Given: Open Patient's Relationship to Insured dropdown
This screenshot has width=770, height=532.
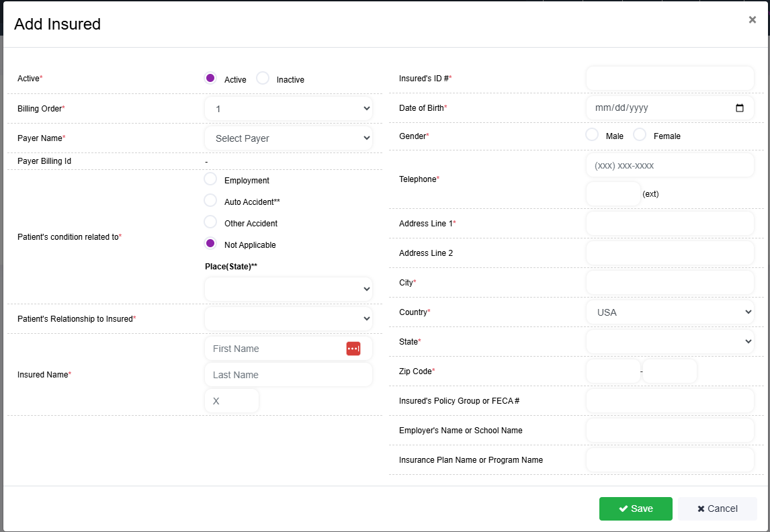Looking at the screenshot, I should (x=288, y=318).
